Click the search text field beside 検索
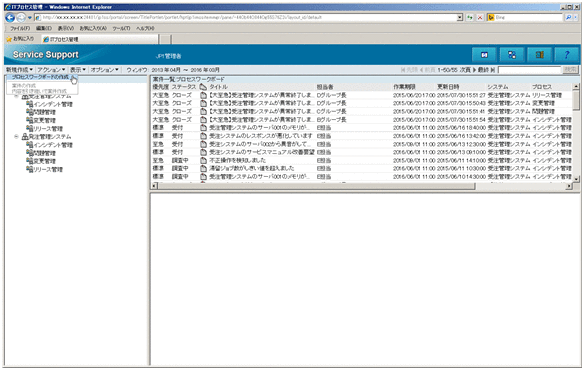 click(x=529, y=70)
